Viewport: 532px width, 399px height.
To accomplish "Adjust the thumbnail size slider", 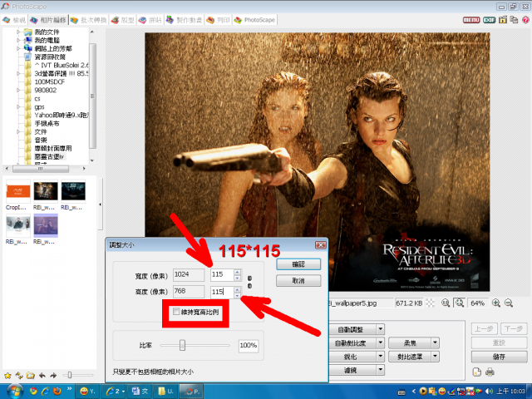I will 70,375.
